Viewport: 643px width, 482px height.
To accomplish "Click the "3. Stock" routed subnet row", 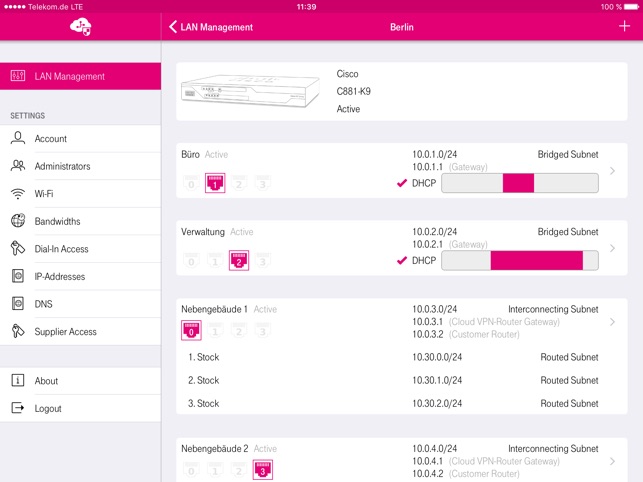I will tap(401, 403).
